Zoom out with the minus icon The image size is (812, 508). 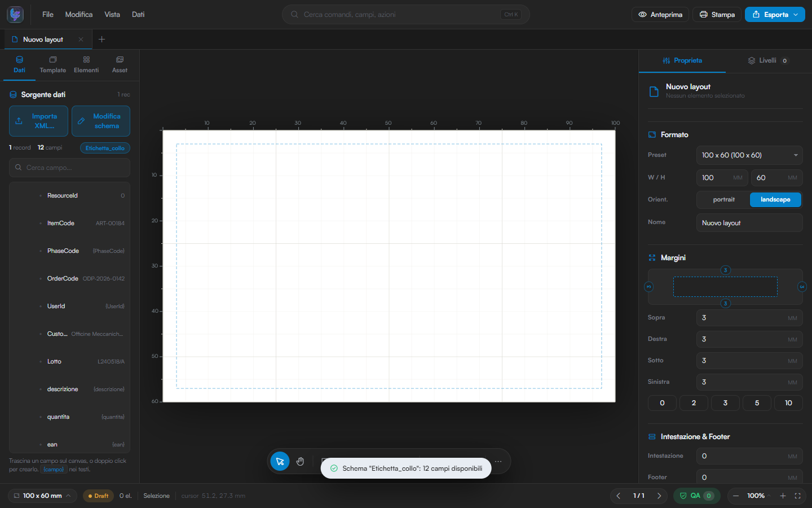point(735,496)
